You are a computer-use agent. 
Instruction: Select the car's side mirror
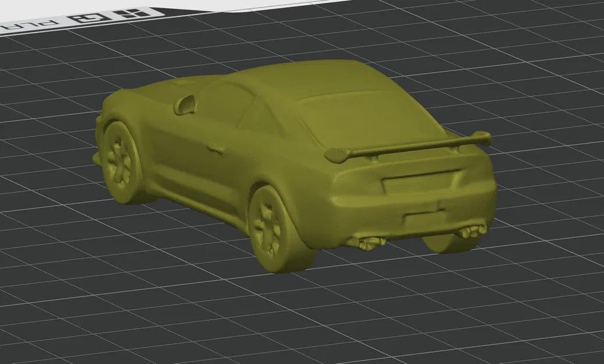186,105
